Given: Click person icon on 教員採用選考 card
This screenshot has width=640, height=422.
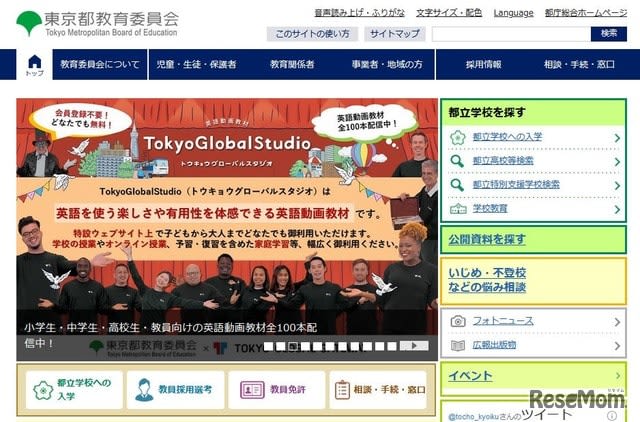Looking at the screenshot, I should tap(144, 389).
